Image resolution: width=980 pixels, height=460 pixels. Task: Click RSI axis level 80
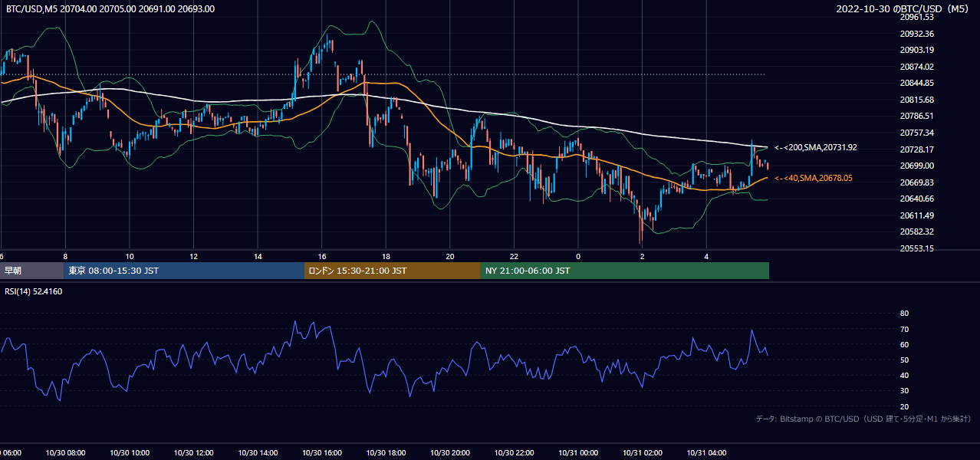904,314
